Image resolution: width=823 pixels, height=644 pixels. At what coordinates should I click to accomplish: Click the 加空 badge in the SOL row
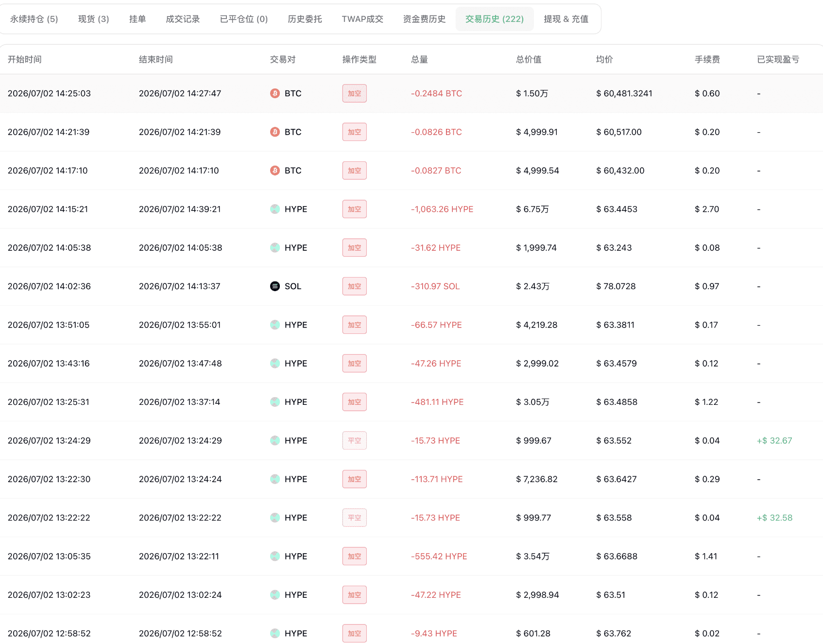(355, 286)
